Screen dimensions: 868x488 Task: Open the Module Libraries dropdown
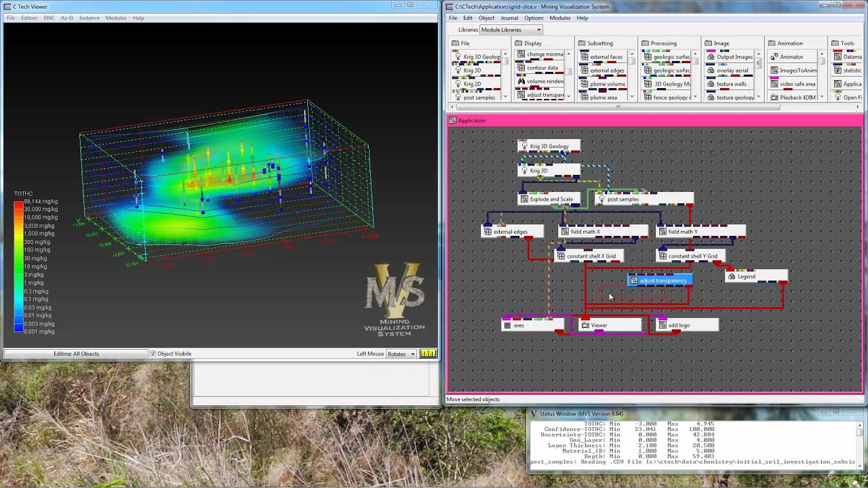511,30
